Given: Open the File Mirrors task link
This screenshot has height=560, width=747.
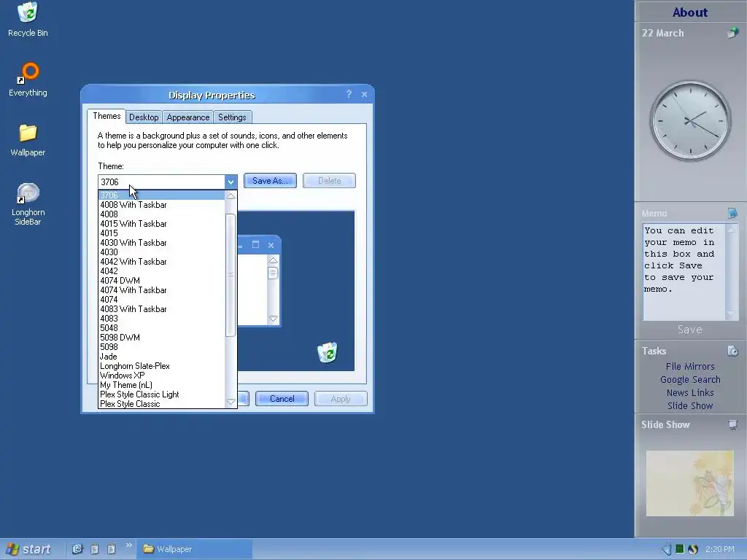Looking at the screenshot, I should click(690, 366).
